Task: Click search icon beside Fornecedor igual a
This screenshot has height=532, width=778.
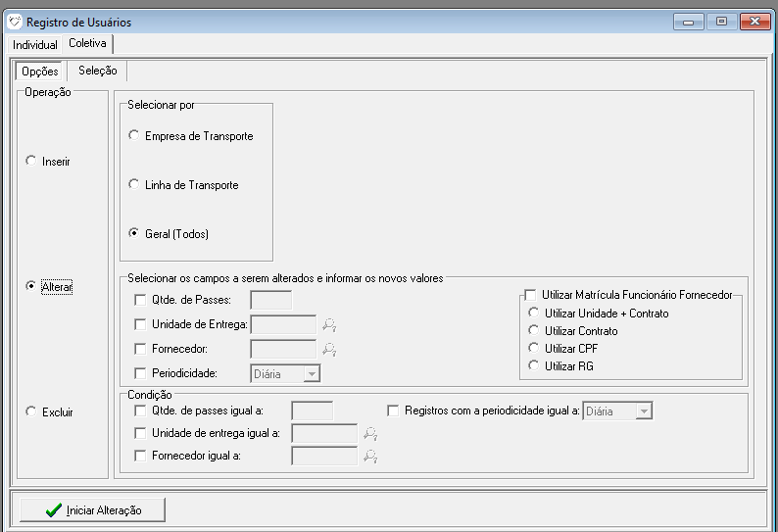Action: 370,456
